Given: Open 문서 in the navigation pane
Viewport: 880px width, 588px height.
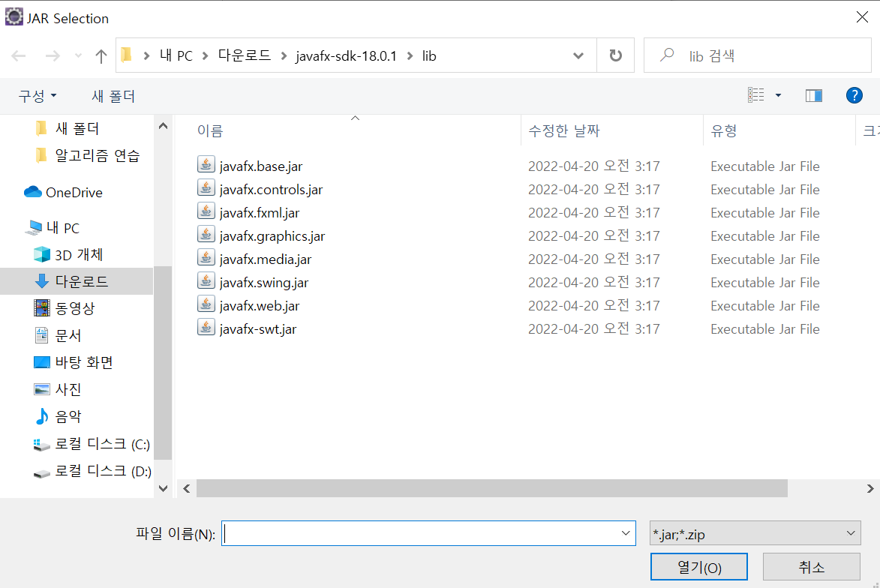Looking at the screenshot, I should tap(68, 335).
